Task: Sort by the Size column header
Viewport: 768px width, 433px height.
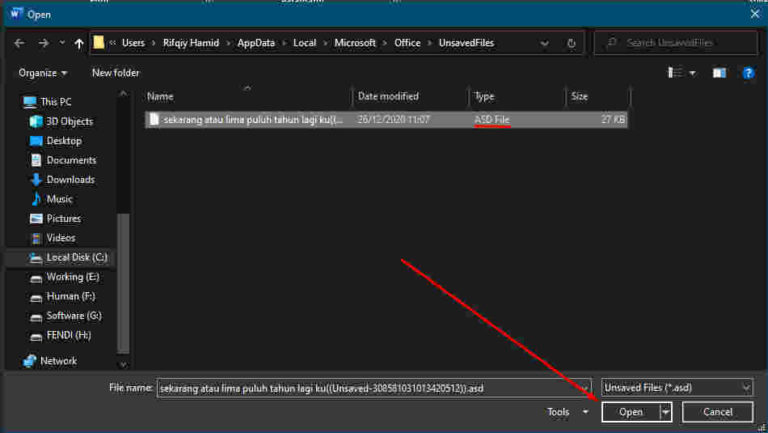Action: [x=579, y=96]
